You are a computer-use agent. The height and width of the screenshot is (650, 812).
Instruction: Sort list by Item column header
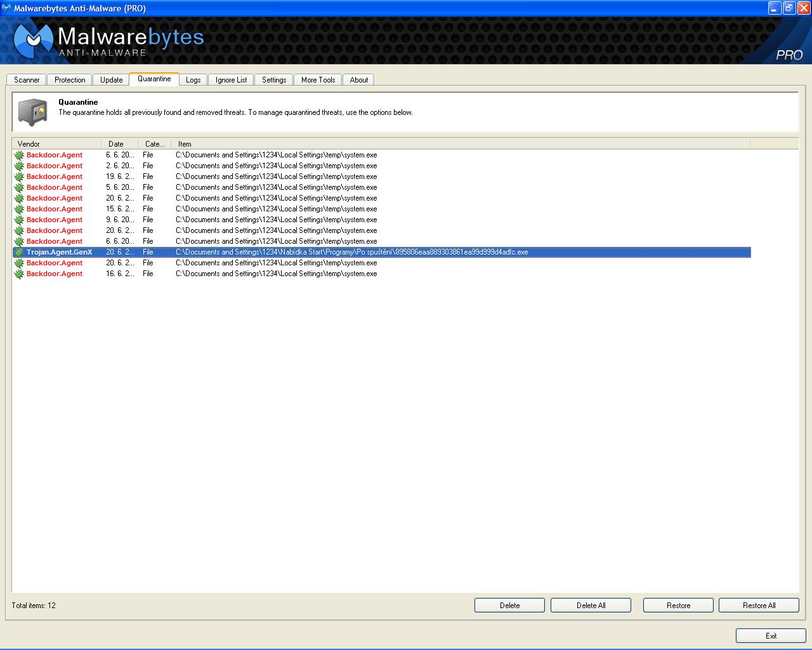point(461,144)
